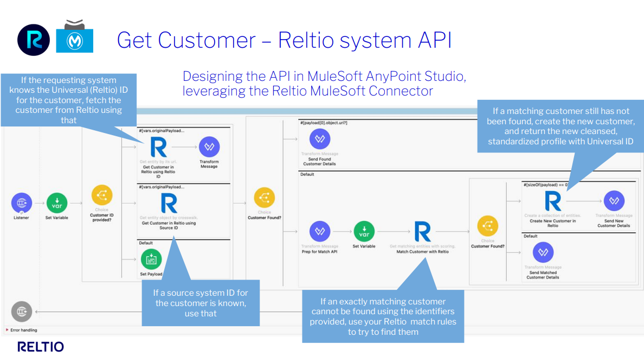Click the Set Variable icon before Match Customer
Viewport: 644px width, 356px height.
click(364, 231)
